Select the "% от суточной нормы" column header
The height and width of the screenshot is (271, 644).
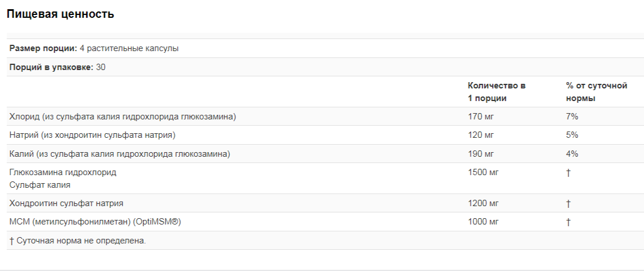tap(596, 92)
